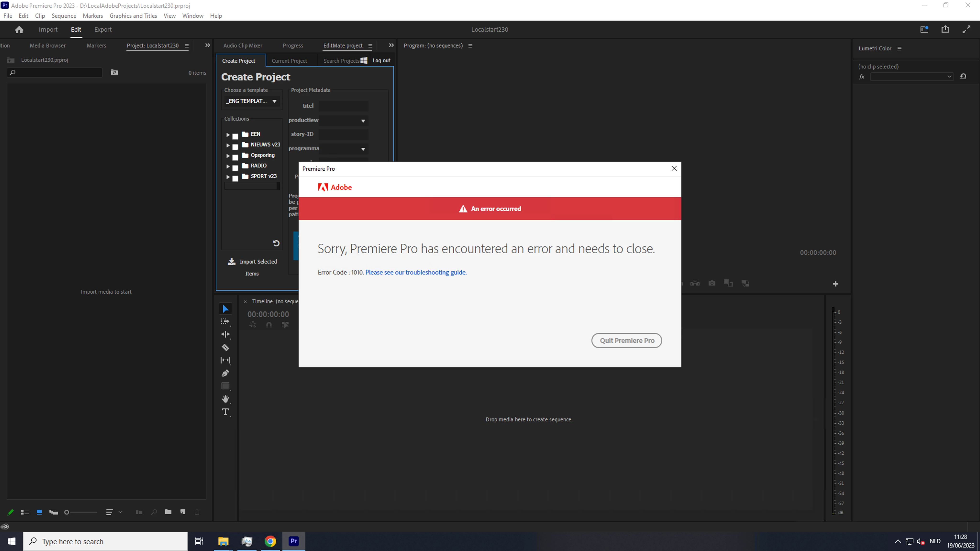Open the programma dropdown
The height and width of the screenshot is (551, 980).
[x=363, y=149]
